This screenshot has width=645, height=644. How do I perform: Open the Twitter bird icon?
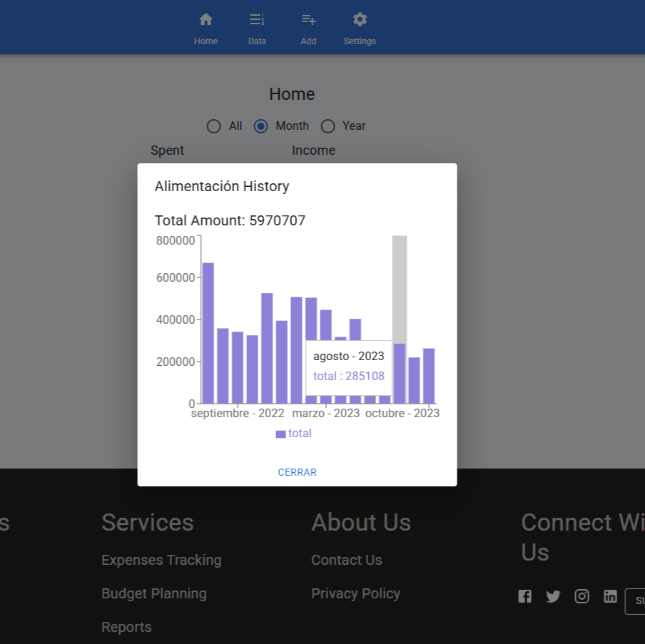pyautogui.click(x=554, y=596)
